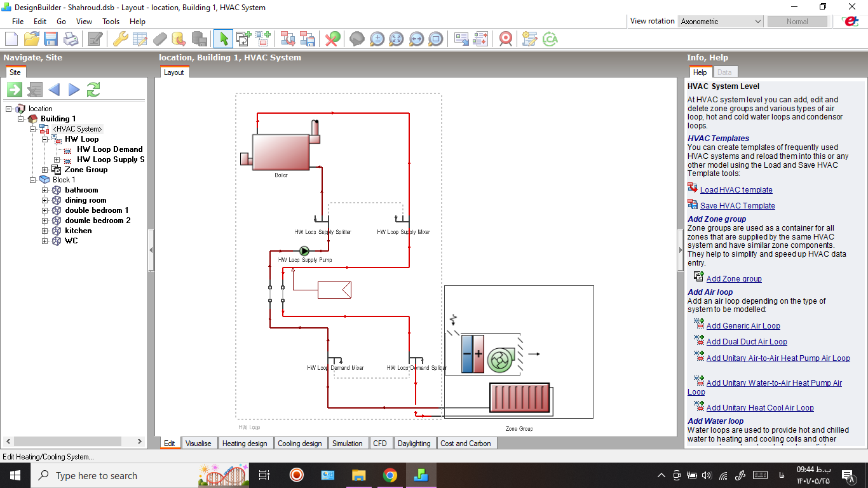Image resolution: width=868 pixels, height=488 pixels.
Task: Click Load HVAC template toolbar icon
Action: [288, 39]
